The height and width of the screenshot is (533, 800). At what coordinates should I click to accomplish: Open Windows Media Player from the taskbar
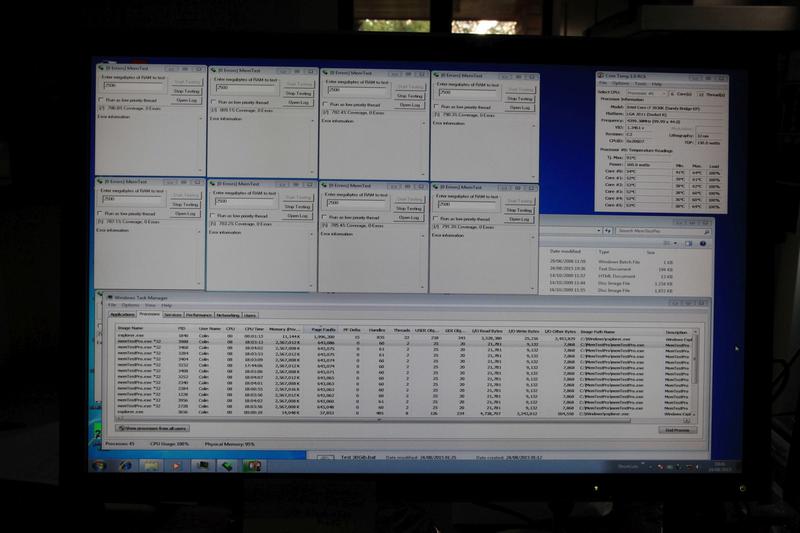176,466
